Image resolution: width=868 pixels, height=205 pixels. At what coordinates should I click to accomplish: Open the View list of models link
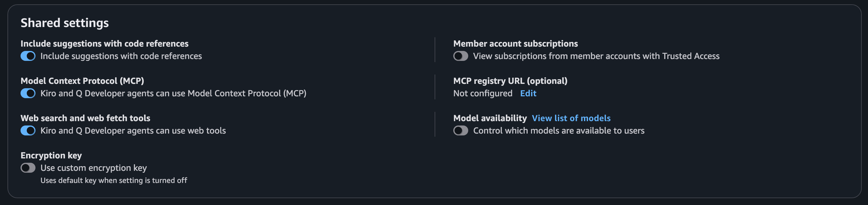pyautogui.click(x=571, y=118)
